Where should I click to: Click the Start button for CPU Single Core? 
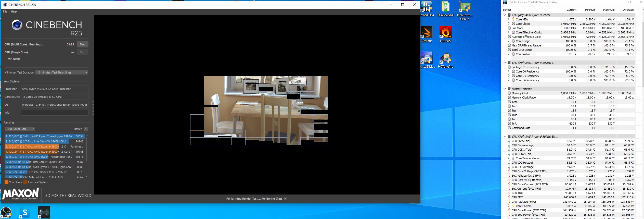[x=83, y=52]
